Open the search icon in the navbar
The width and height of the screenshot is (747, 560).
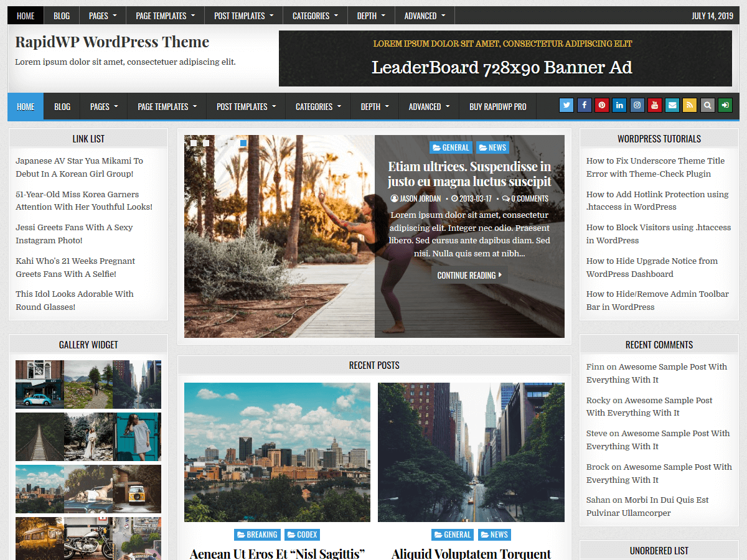coord(707,105)
